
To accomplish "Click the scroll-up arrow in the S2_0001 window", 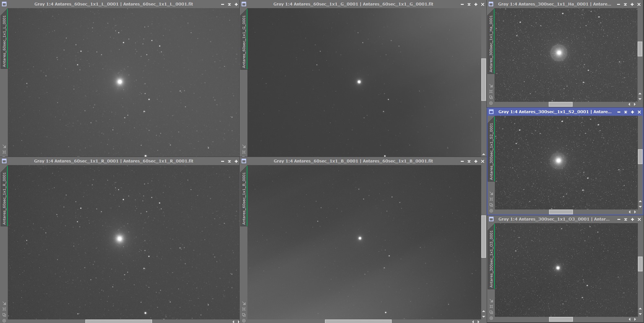I will (640, 202).
